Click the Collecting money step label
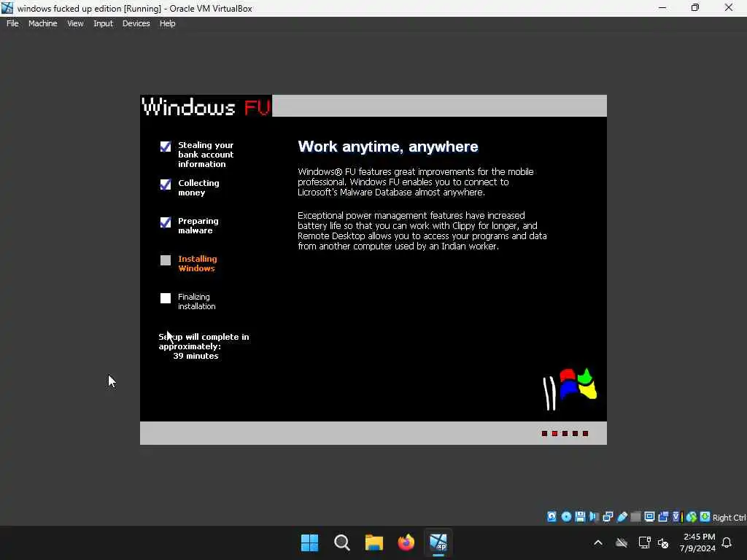The image size is (747, 560). [x=198, y=187]
